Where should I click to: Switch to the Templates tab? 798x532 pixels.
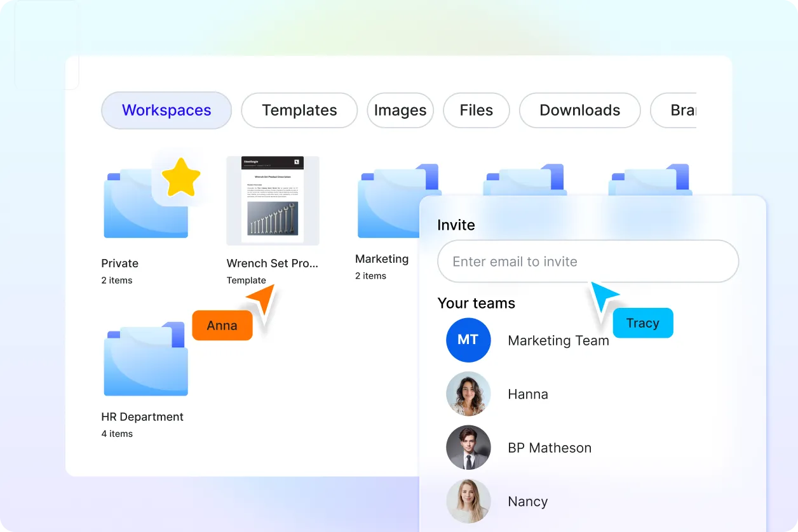tap(299, 110)
